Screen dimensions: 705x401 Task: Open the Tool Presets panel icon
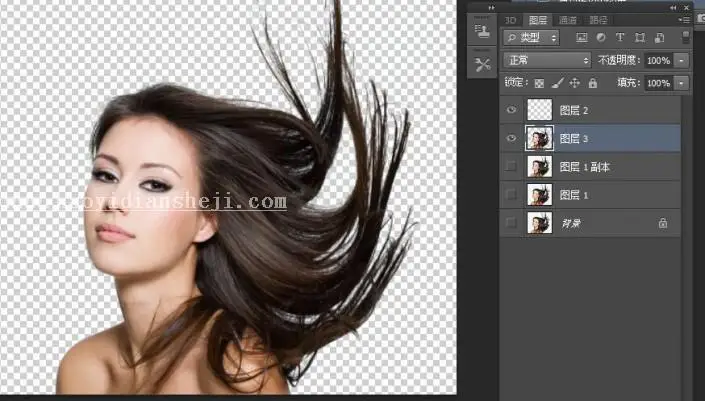[x=482, y=65]
